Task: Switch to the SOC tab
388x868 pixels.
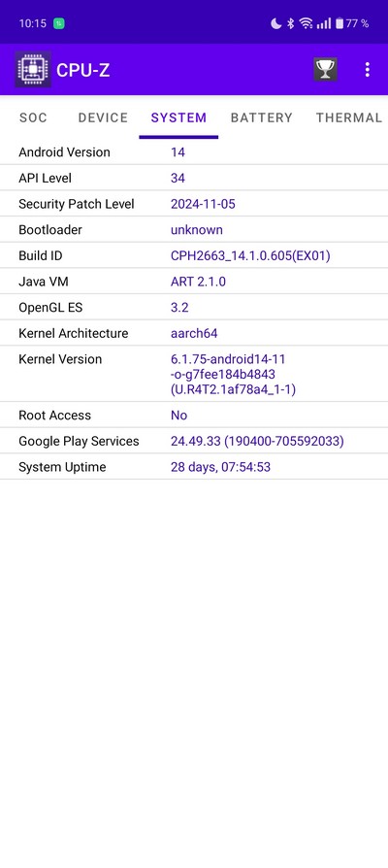Action: click(x=33, y=117)
